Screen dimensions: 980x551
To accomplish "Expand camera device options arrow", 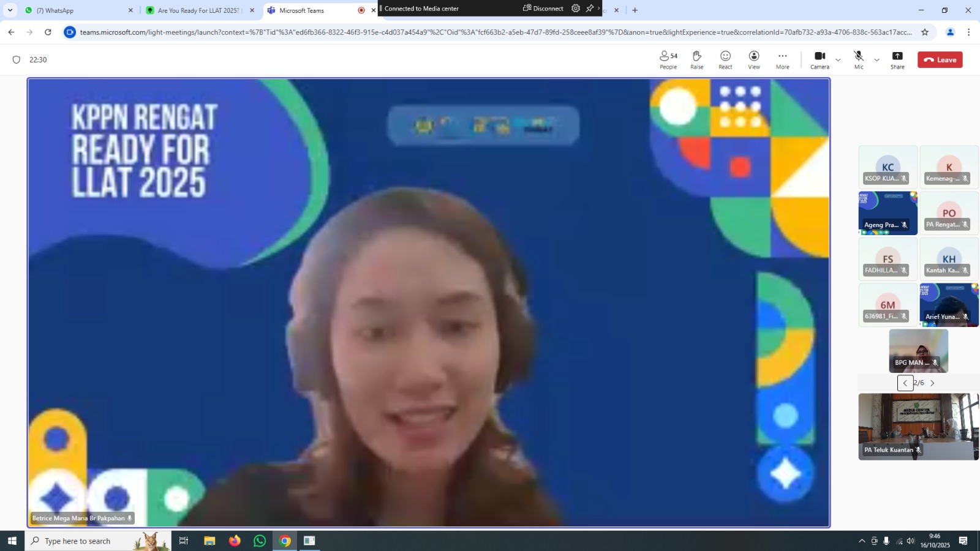I will click(x=838, y=60).
